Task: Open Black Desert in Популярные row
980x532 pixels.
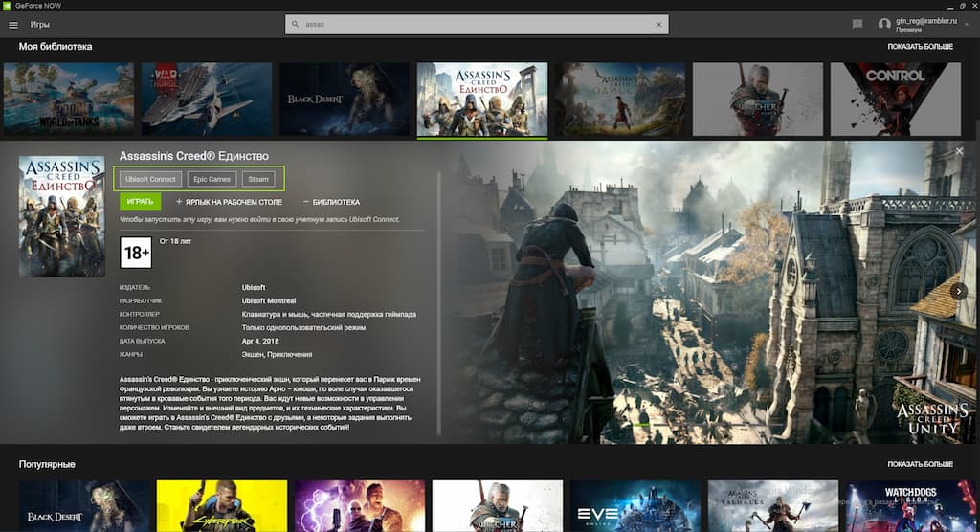Action: tap(84, 506)
